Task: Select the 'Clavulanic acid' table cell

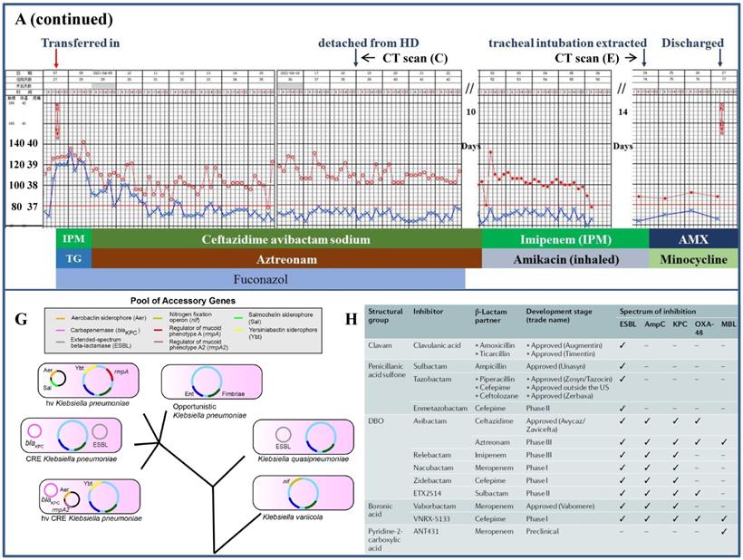Action: click(x=437, y=345)
